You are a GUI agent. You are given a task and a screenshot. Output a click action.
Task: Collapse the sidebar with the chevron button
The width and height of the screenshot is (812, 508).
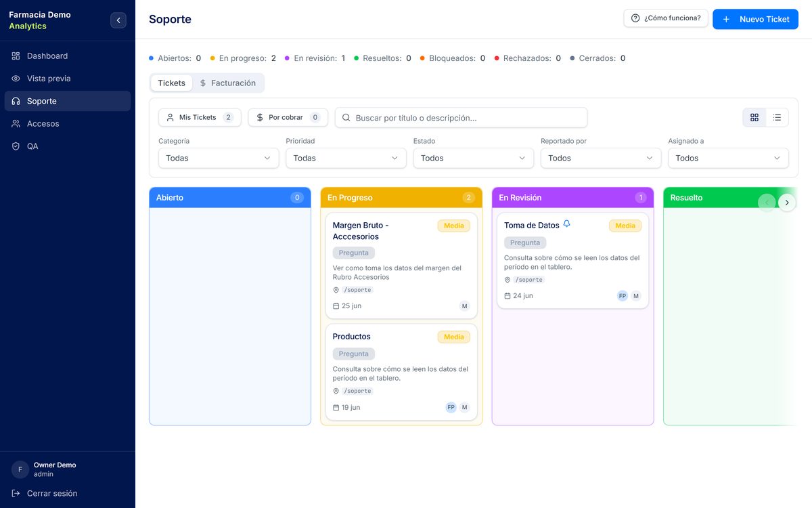click(118, 20)
